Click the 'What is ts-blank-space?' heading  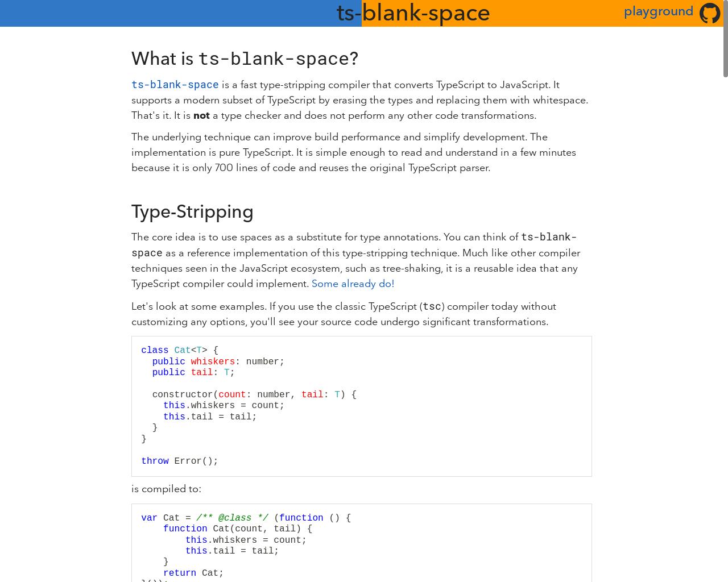(245, 59)
